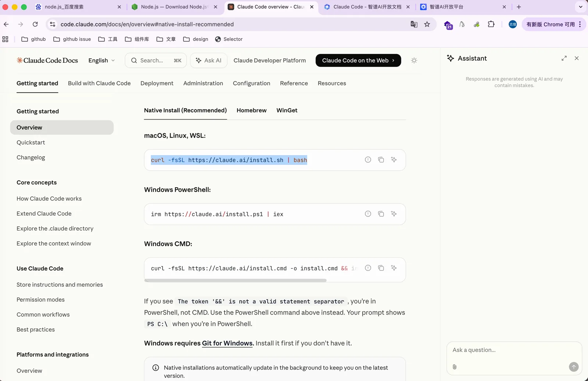Open a new browser tab

pyautogui.click(x=519, y=7)
